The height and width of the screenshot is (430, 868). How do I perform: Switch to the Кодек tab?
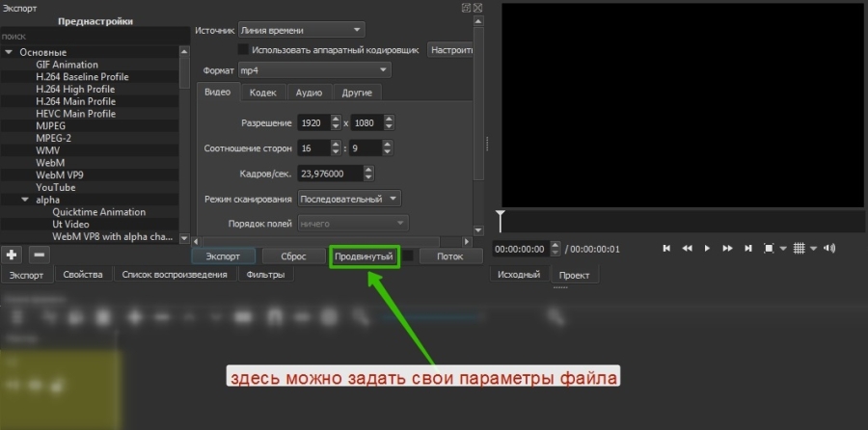[262, 93]
